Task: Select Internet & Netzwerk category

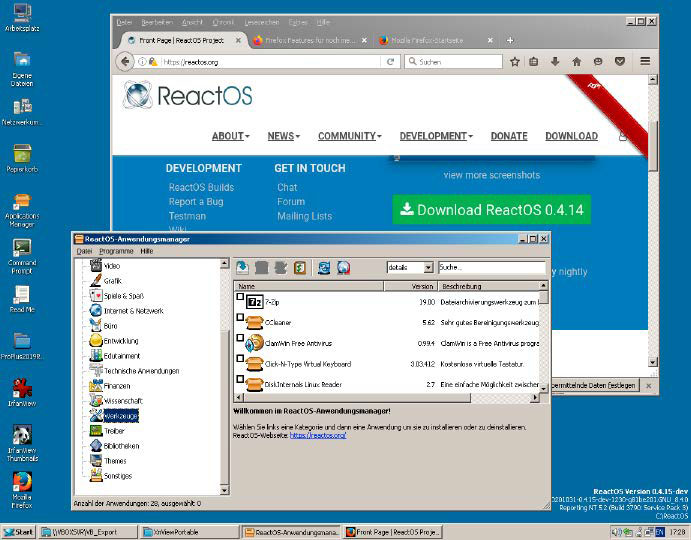Action: point(134,311)
